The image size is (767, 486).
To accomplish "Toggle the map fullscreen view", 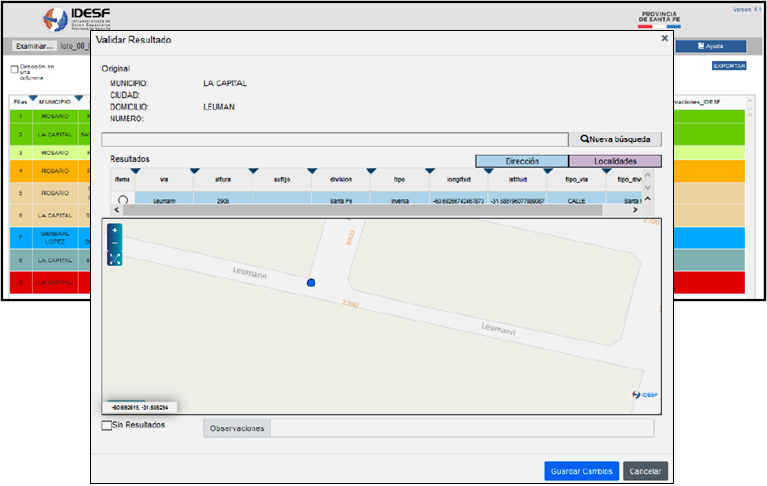I will point(115,258).
